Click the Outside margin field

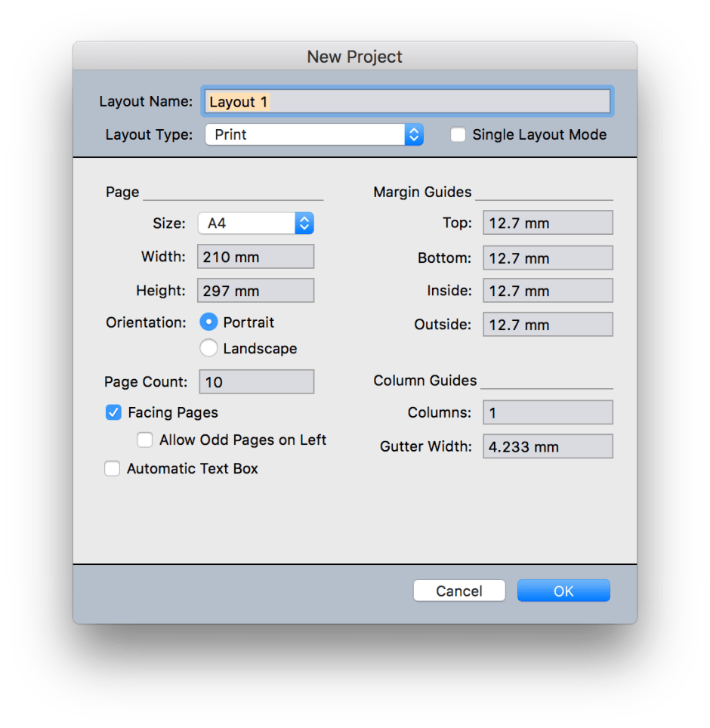click(x=548, y=325)
